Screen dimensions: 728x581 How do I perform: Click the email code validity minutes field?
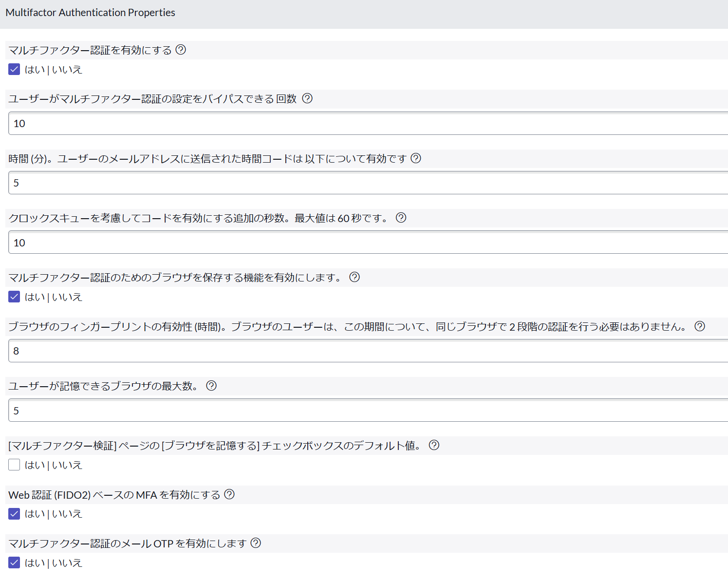pyautogui.click(x=368, y=183)
